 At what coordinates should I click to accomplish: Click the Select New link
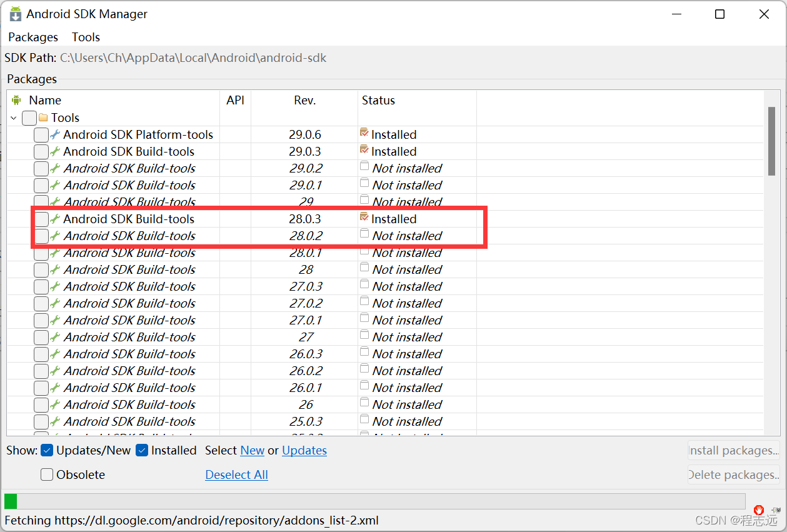pyautogui.click(x=252, y=450)
